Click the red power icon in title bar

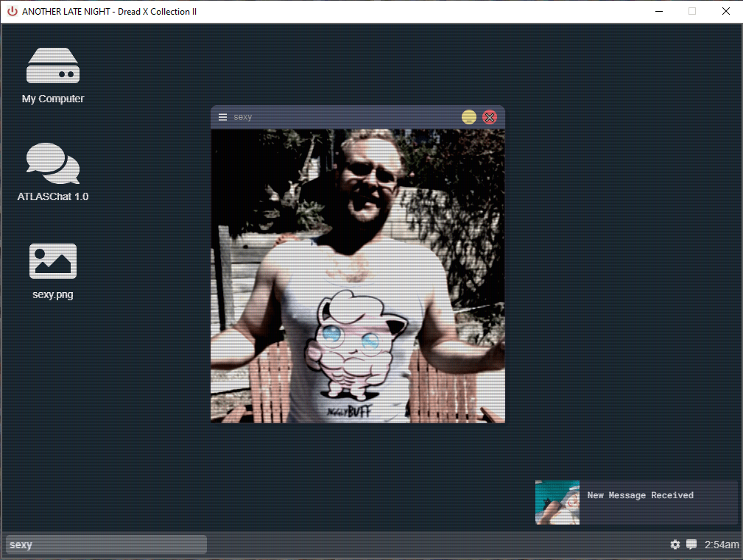tap(12, 11)
